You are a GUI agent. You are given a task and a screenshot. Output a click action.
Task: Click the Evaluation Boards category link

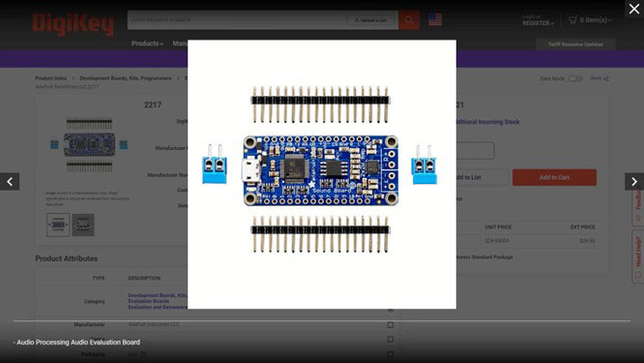point(148,301)
